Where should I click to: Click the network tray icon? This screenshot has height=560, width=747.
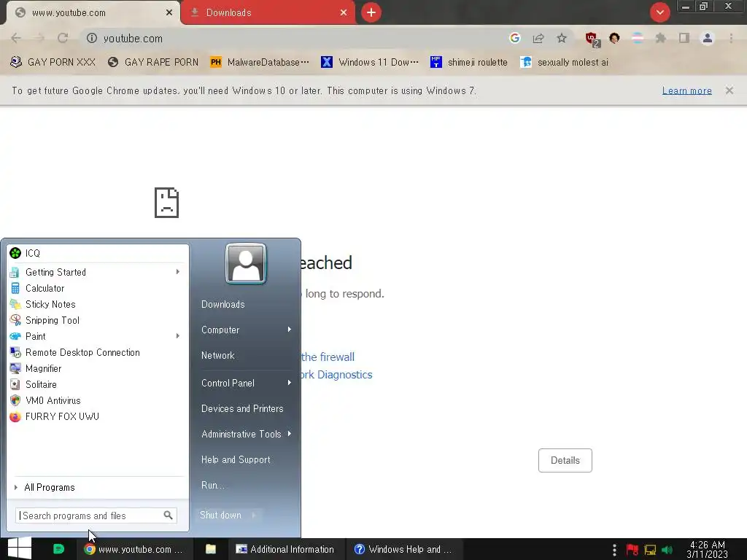pyautogui.click(x=650, y=550)
